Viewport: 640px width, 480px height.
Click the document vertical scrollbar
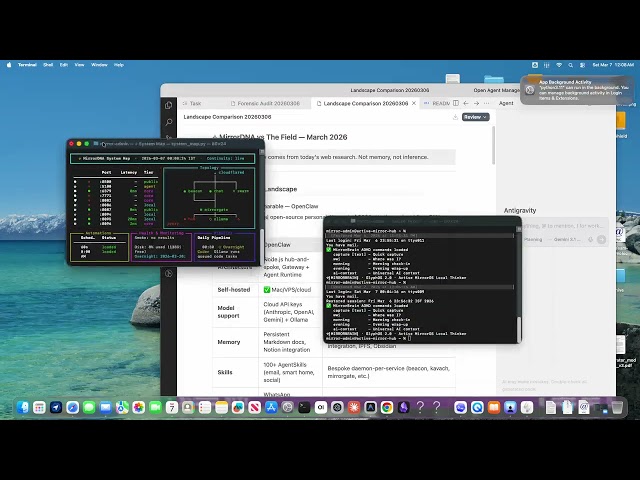493,145
